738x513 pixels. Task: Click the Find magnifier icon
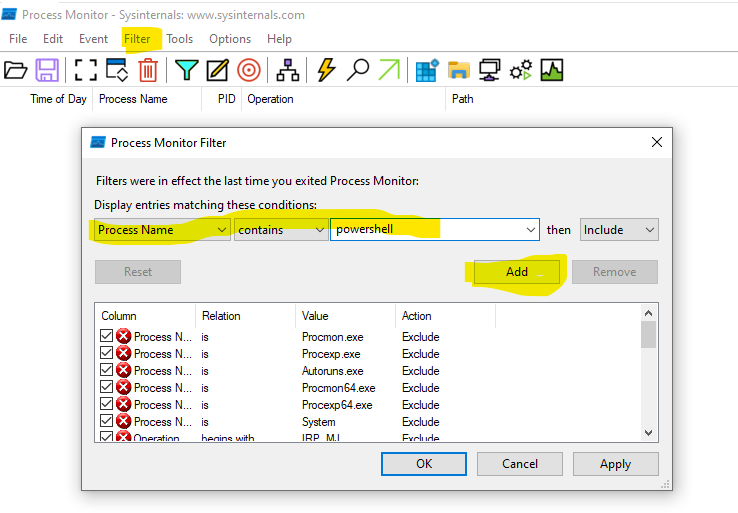[358, 71]
